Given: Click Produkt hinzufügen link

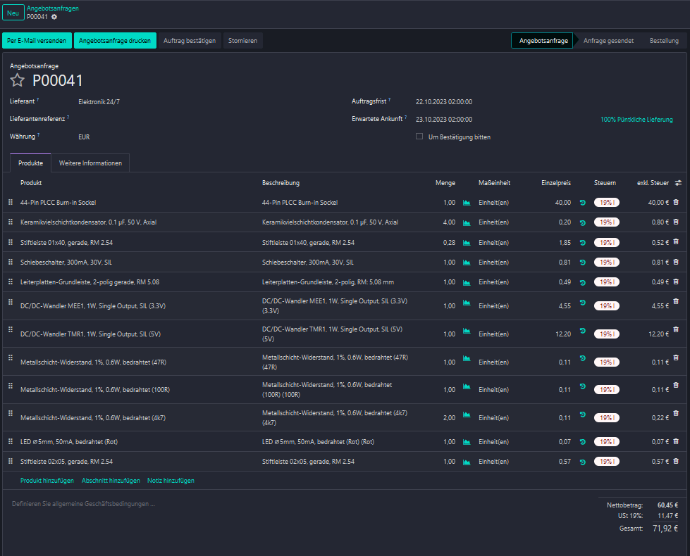Looking at the screenshot, I should [x=47, y=481].
